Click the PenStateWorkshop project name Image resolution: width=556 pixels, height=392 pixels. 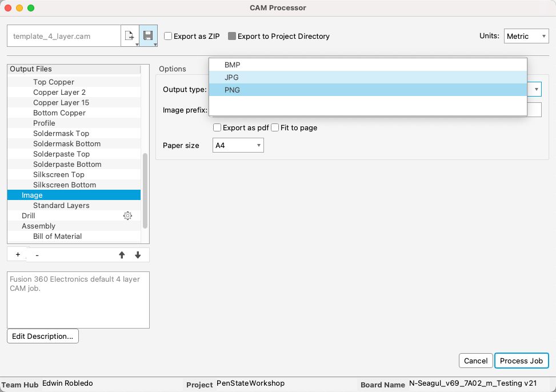[x=250, y=383]
